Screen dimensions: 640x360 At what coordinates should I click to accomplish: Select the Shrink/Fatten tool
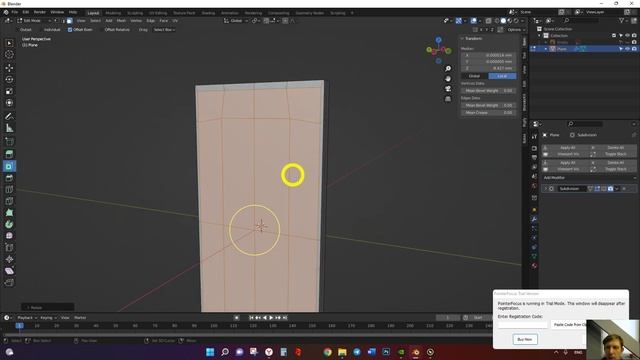click(9, 259)
